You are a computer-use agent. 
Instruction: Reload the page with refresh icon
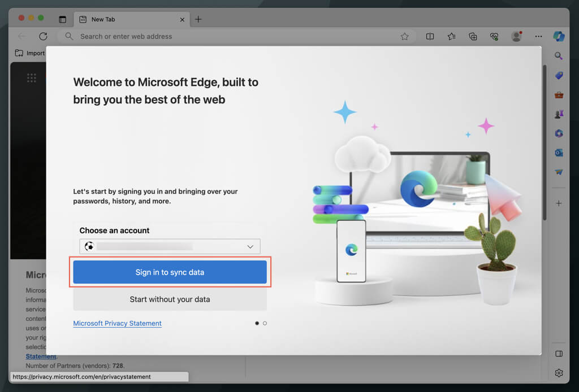pos(43,36)
